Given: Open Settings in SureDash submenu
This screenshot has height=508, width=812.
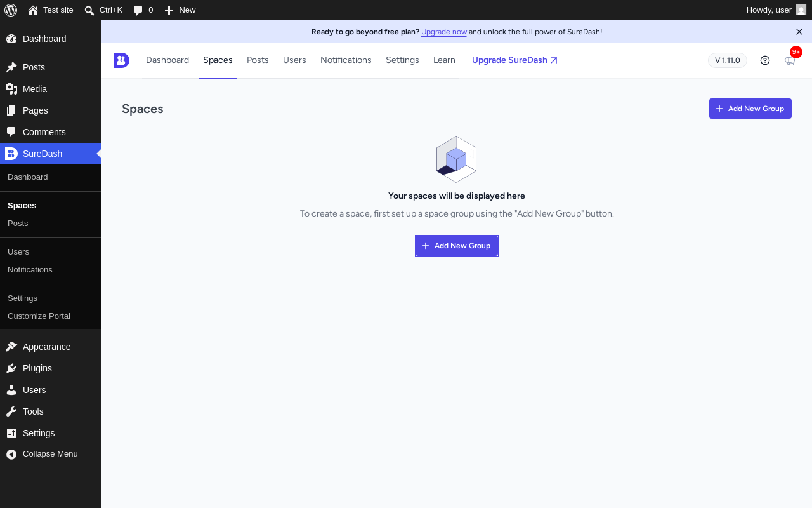Looking at the screenshot, I should (22, 298).
